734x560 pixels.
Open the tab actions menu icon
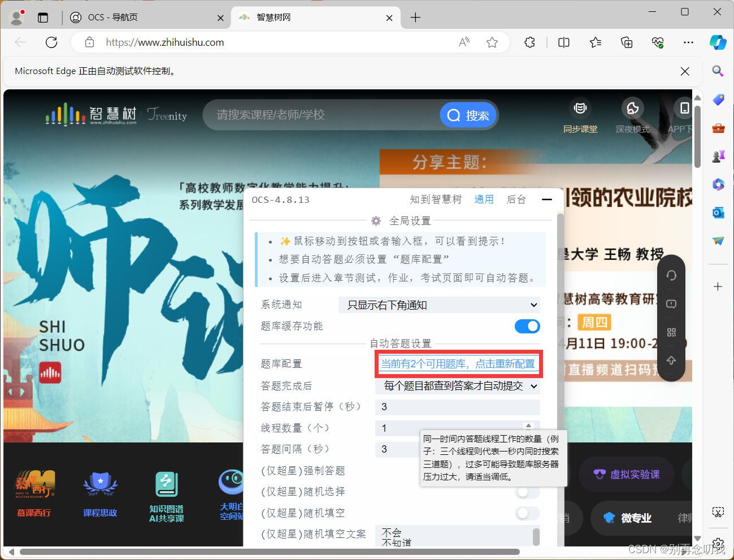(43, 18)
